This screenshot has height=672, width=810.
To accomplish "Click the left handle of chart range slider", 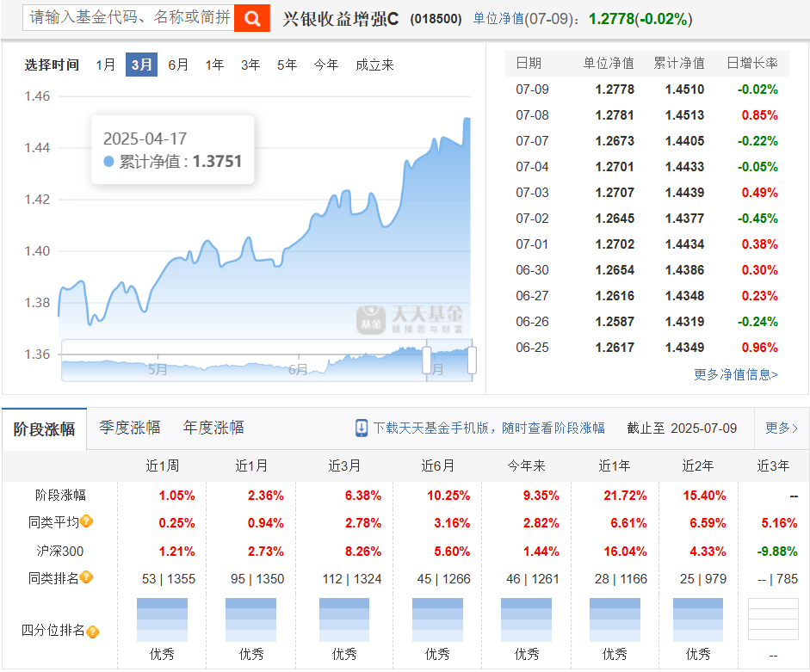I will pyautogui.click(x=427, y=360).
